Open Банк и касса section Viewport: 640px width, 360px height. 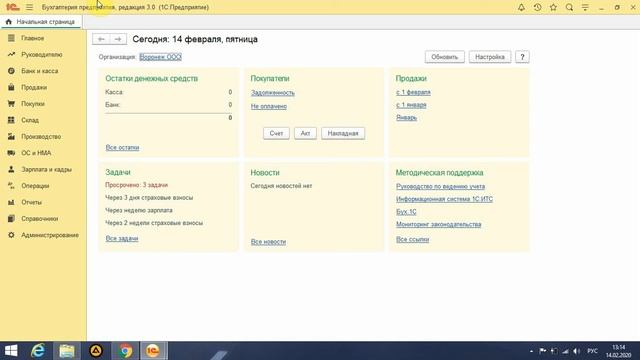[x=40, y=71]
